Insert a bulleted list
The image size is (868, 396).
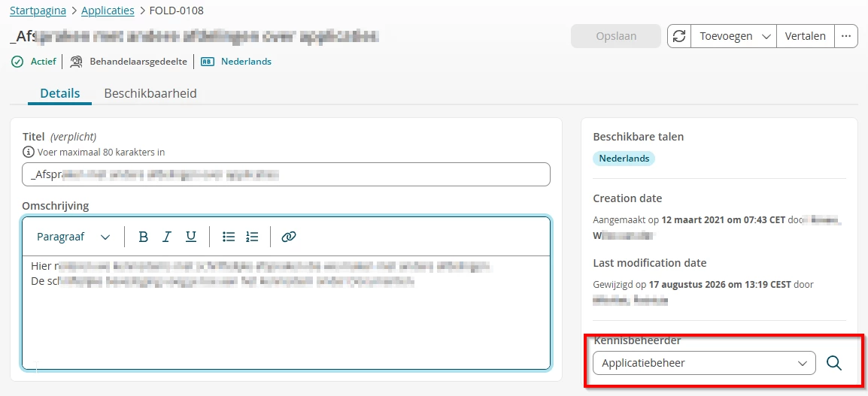point(229,237)
